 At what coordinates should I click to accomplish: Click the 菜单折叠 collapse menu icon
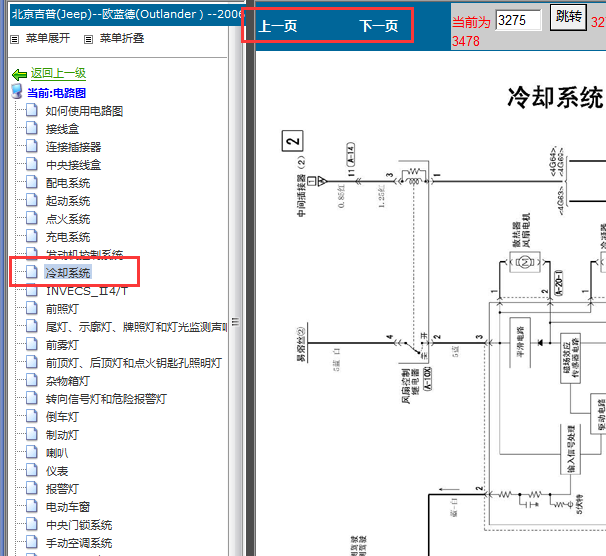coord(89,39)
